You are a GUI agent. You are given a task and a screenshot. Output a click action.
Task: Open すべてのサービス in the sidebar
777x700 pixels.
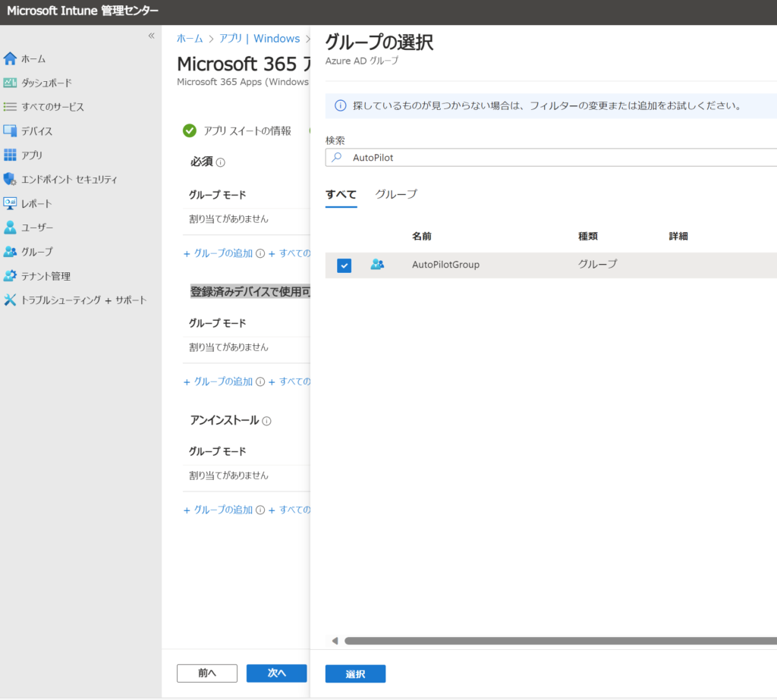click(52, 107)
